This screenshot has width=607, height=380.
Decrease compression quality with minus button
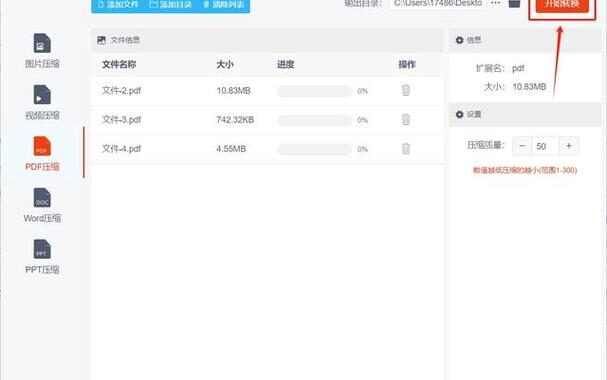(x=522, y=146)
